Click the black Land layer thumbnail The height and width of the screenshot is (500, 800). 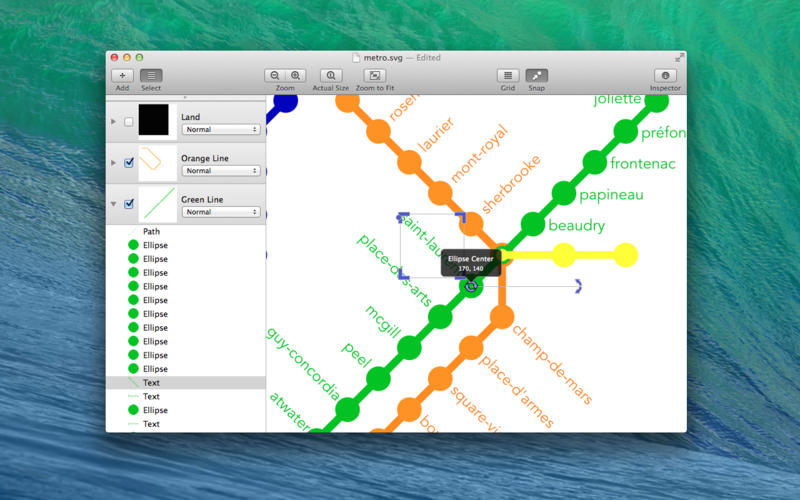(x=157, y=122)
